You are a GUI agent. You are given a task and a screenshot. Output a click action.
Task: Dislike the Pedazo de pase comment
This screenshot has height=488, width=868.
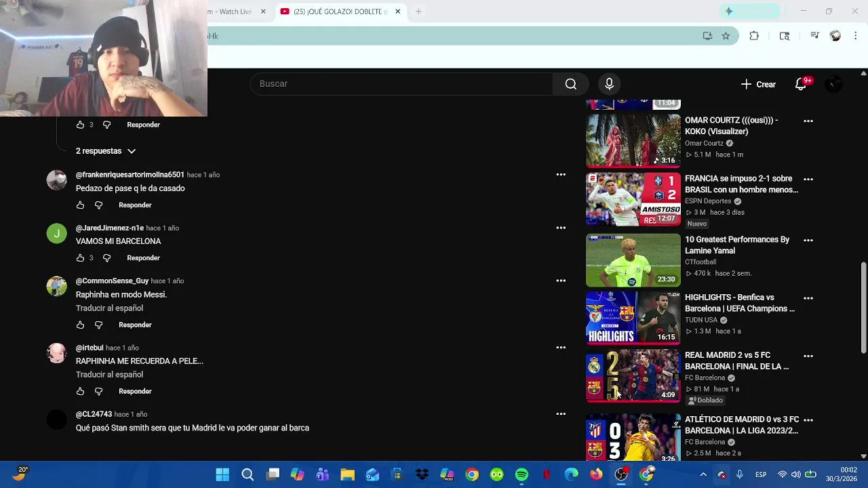(98, 205)
